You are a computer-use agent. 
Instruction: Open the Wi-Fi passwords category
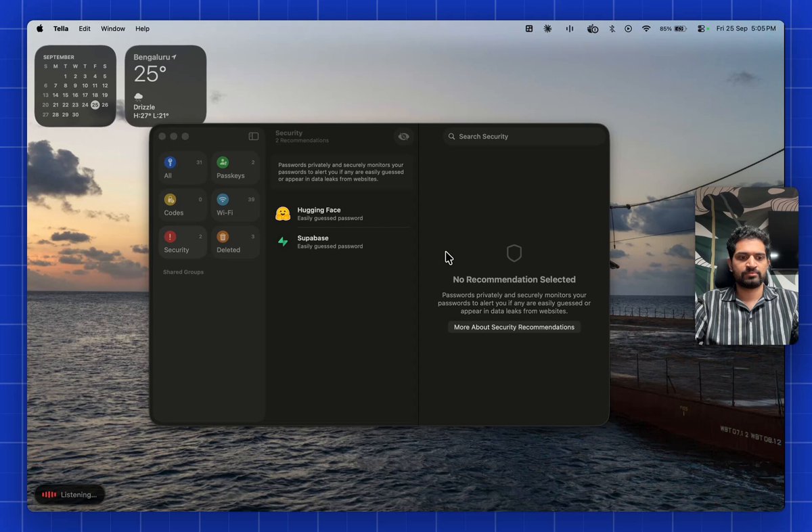[x=235, y=205]
